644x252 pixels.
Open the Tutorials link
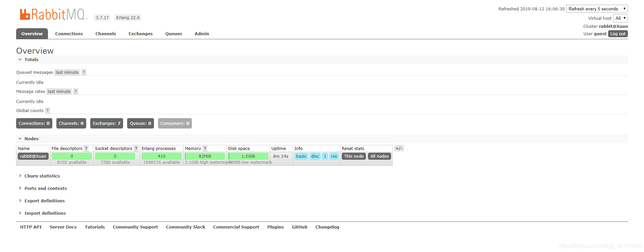95,227
